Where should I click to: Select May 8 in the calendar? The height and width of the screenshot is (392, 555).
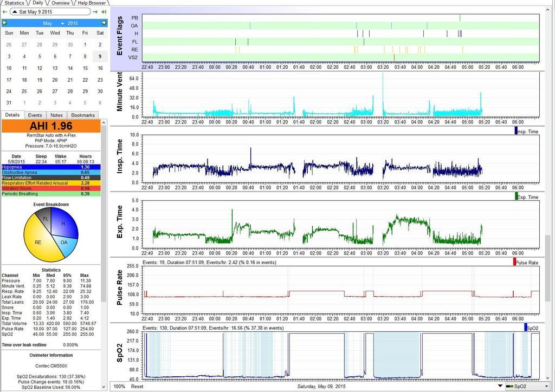point(85,56)
